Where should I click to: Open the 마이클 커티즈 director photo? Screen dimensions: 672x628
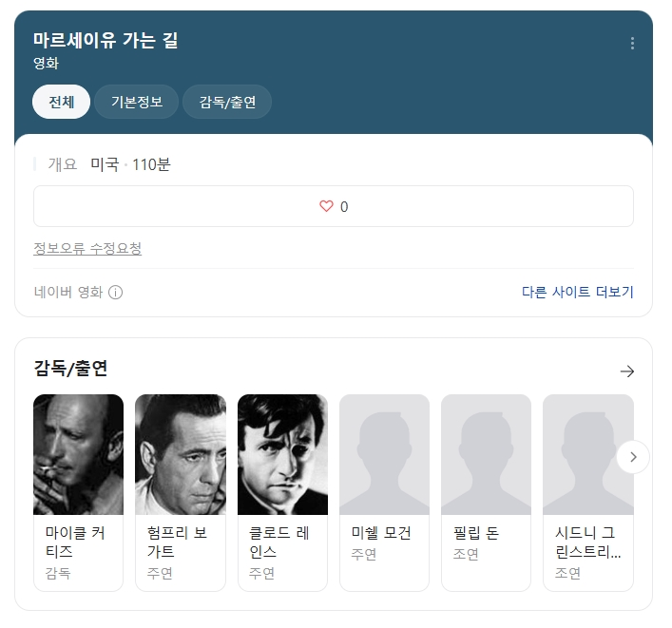point(79,454)
